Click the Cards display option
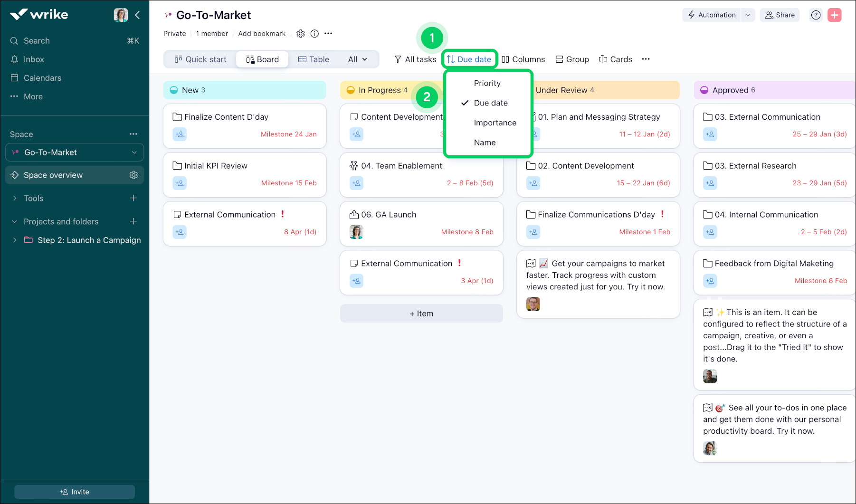Image resolution: width=856 pixels, height=504 pixels. (615, 59)
